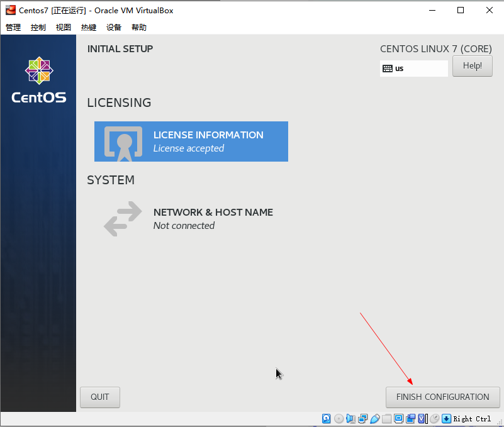Click the QUIT button
The height and width of the screenshot is (427, 504).
pos(100,397)
